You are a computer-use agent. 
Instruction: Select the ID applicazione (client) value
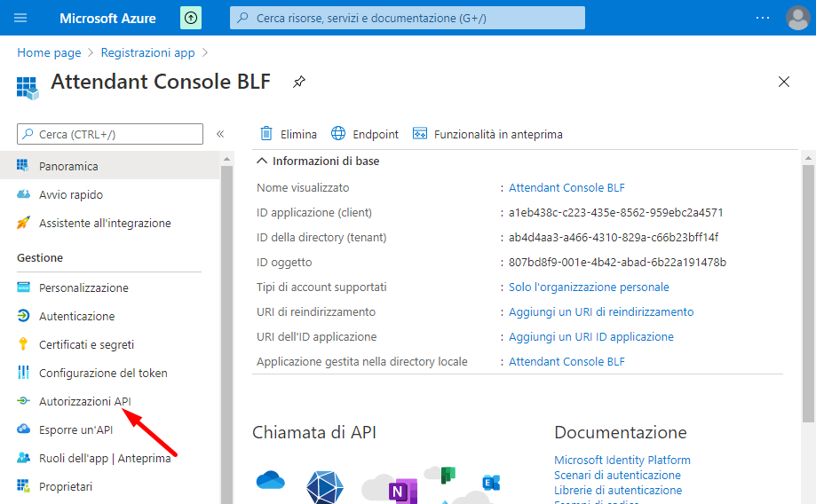pos(615,212)
